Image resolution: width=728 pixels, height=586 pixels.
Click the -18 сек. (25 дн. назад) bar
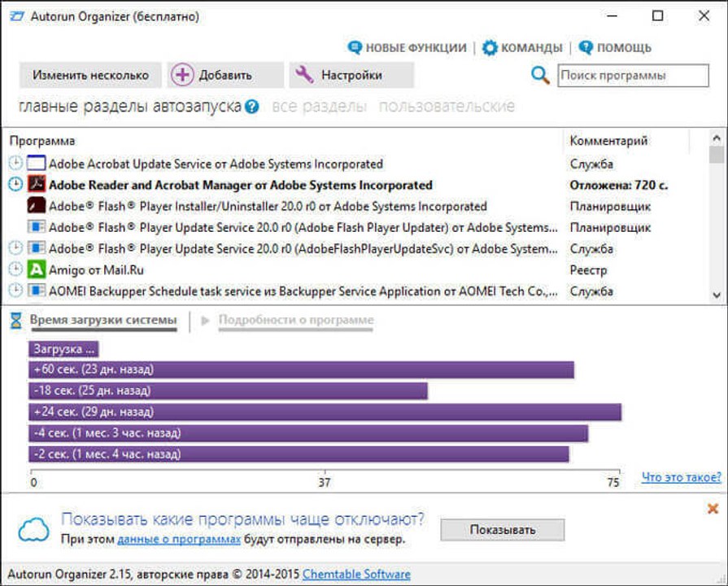228,391
